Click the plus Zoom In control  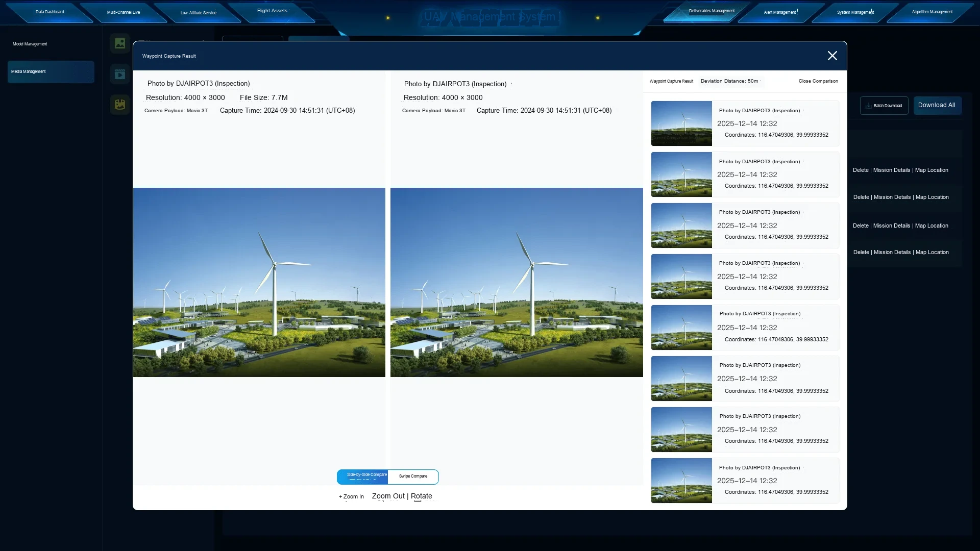tap(351, 496)
